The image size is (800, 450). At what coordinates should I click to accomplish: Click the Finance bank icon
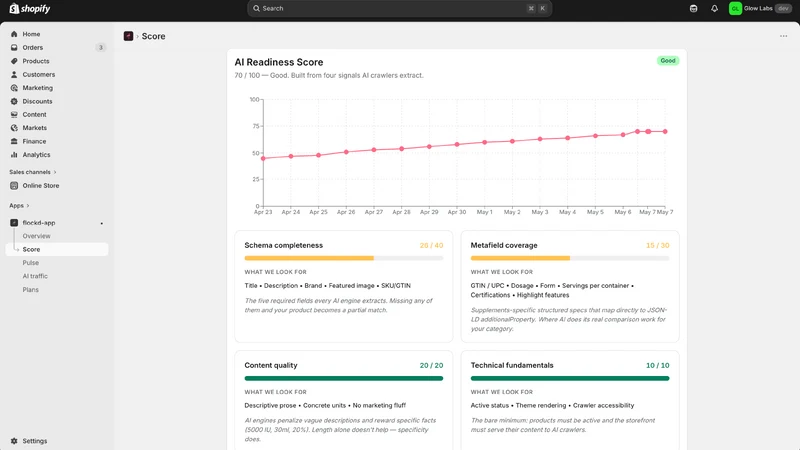[14, 141]
